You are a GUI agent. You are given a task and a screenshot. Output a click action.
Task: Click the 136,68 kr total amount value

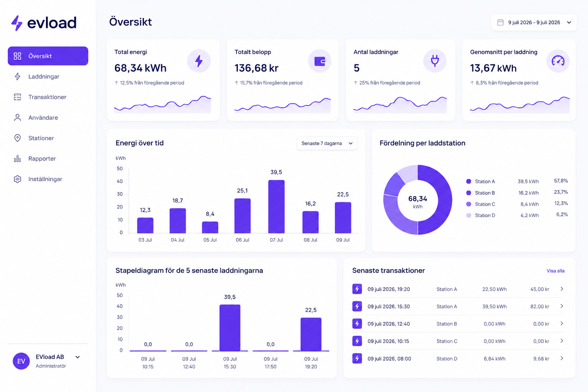256,68
